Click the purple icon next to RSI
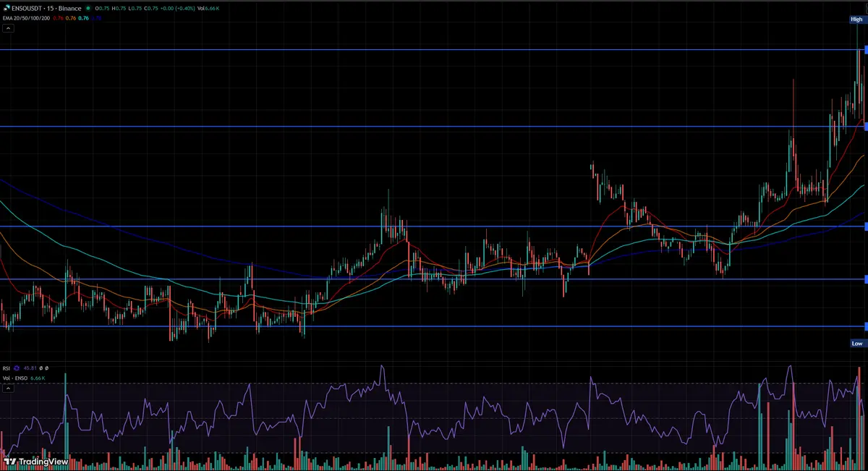This screenshot has width=868, height=471. (17, 368)
